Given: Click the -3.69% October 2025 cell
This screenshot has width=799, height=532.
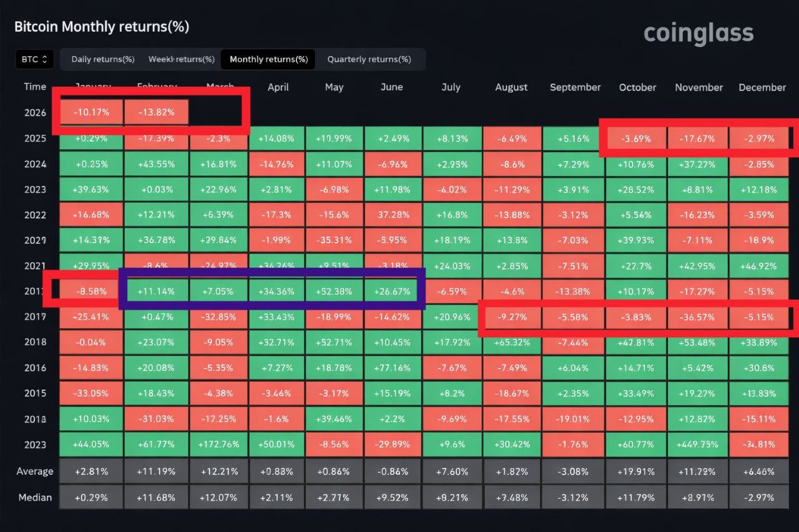Looking at the screenshot, I should coord(637,138).
